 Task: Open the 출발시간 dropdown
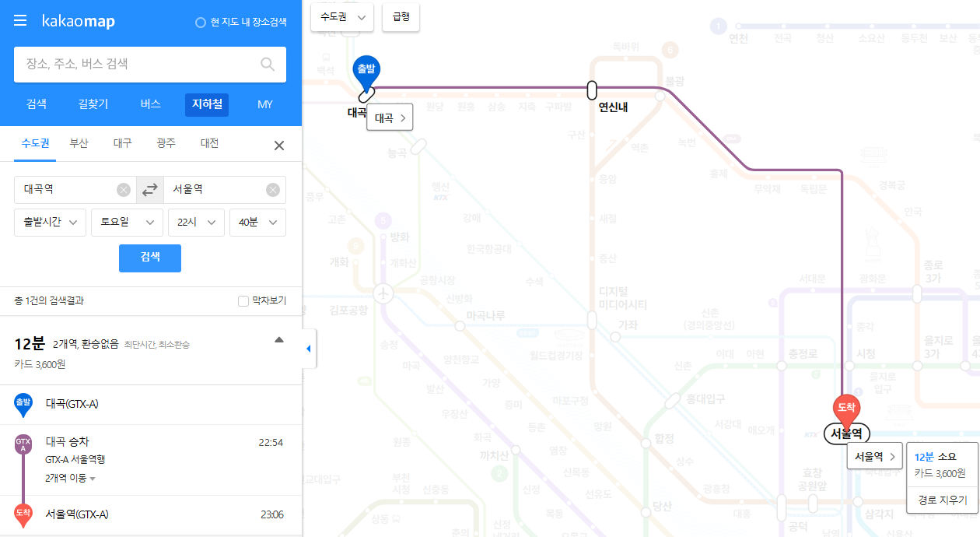(50, 222)
